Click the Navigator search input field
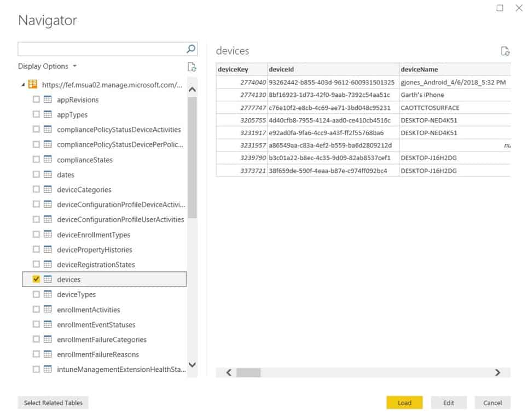 (102, 49)
